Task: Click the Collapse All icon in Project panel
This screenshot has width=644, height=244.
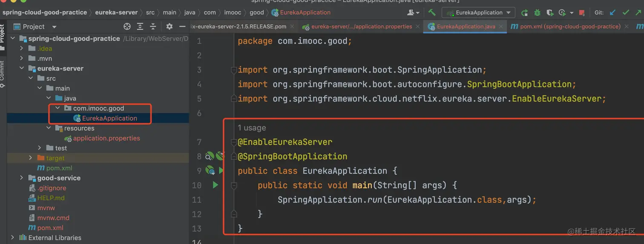Action: (x=153, y=26)
